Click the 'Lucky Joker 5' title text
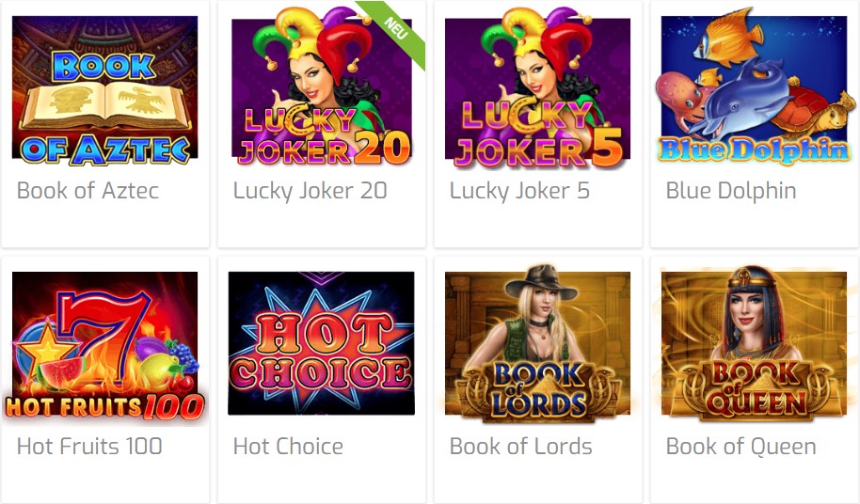This screenshot has height=504, width=860. (x=519, y=191)
